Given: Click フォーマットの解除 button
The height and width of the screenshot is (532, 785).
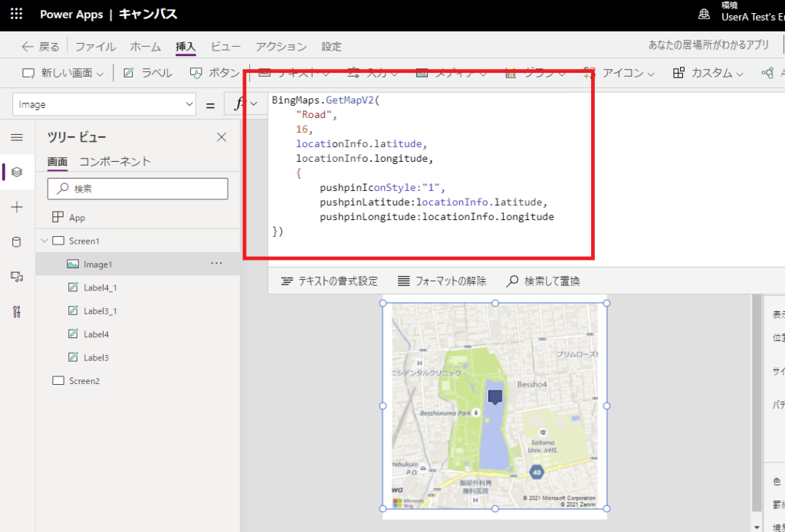Looking at the screenshot, I should (x=442, y=281).
